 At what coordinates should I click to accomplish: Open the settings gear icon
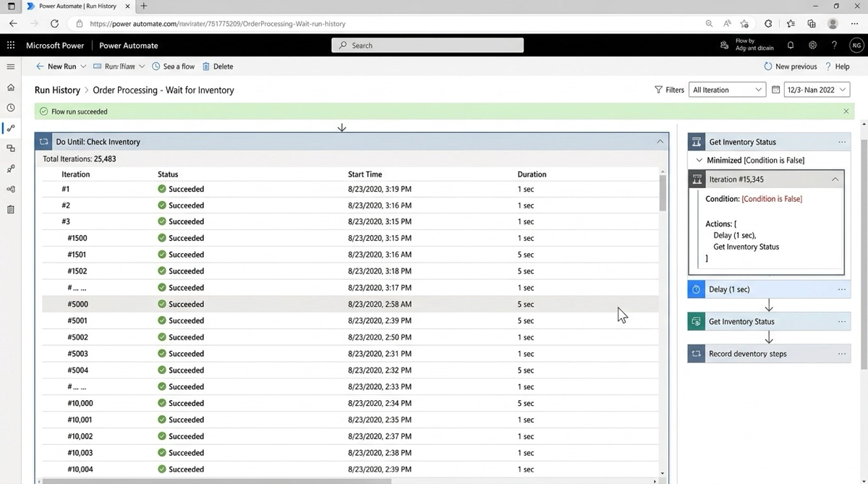[x=812, y=45]
